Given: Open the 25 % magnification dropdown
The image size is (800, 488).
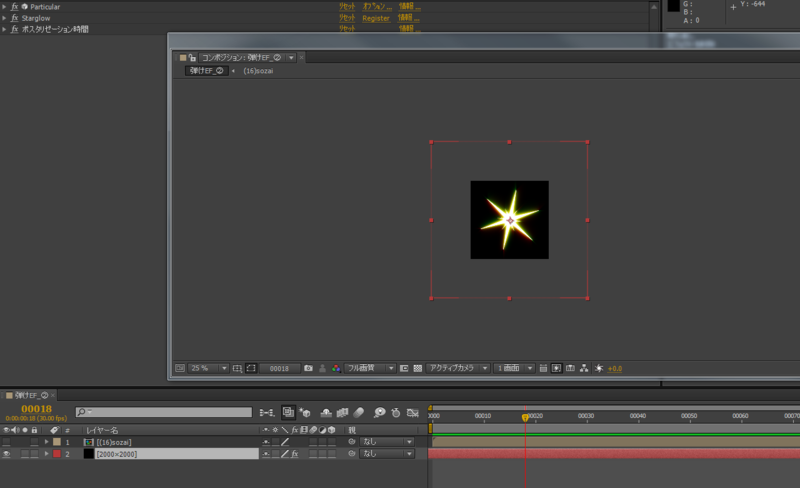Looking at the screenshot, I should (x=208, y=368).
